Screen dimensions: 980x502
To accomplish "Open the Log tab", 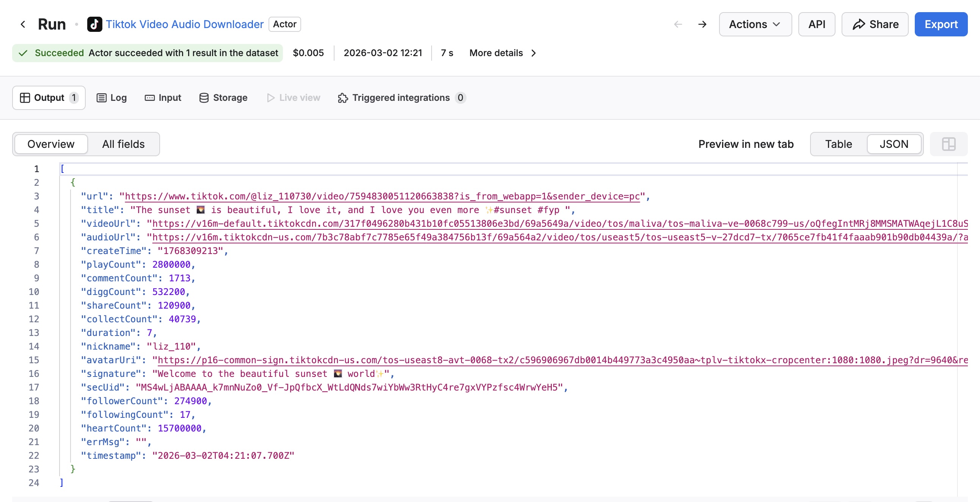I will pos(112,98).
